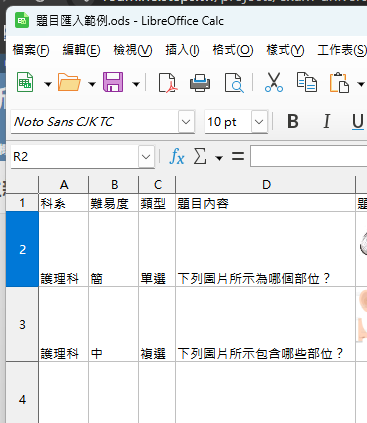Click 護理科 cell in row 2

pyautogui.click(x=64, y=249)
